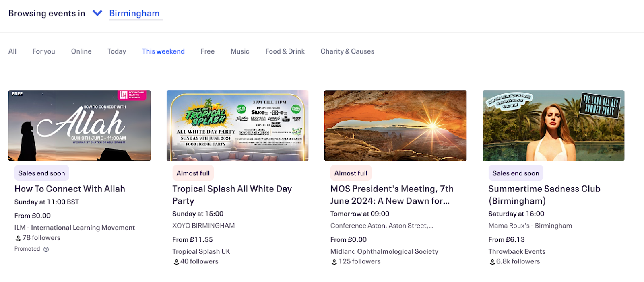The height and width of the screenshot is (282, 644).
Task: Click the 6.8k followers count
Action: 518,261
